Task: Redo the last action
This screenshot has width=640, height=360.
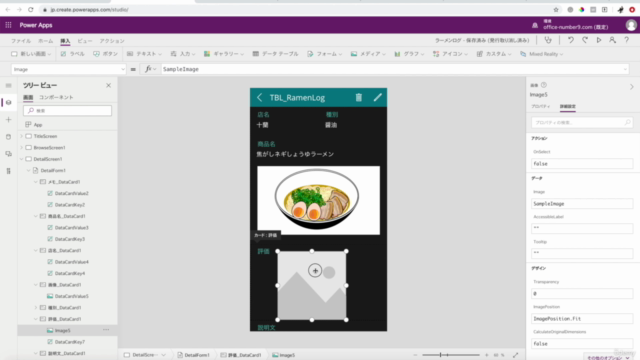Action: point(585,40)
